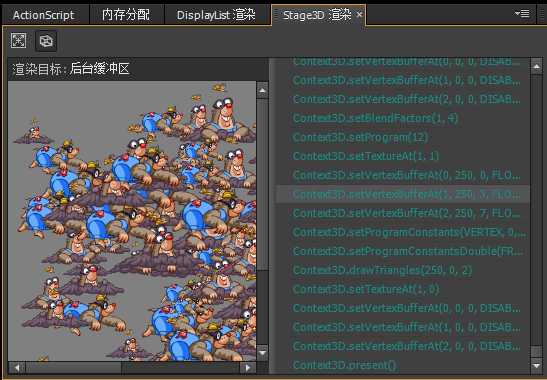This screenshot has width=547, height=380.
Task: Open the panel options menu icon
Action: coord(522,14)
